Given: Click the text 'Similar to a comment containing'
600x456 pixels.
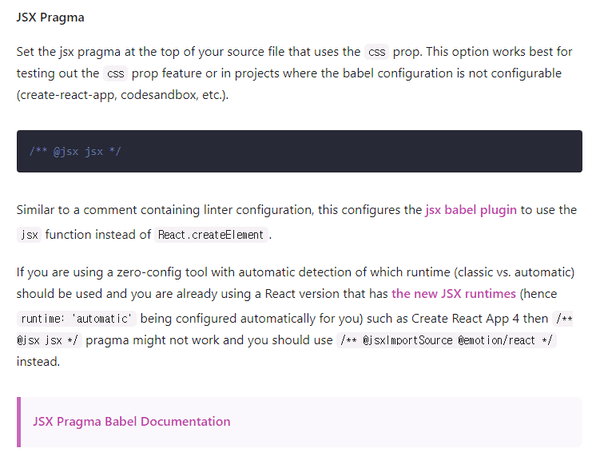Looking at the screenshot, I should point(110,210).
